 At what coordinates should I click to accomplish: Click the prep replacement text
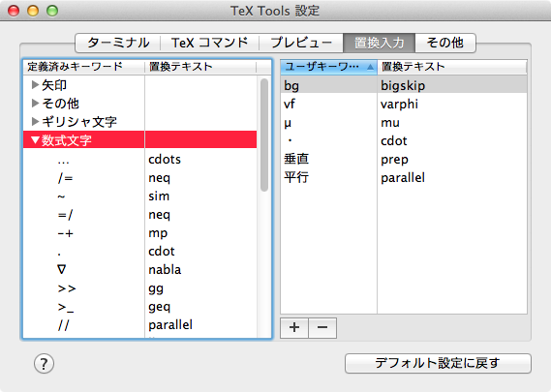click(394, 160)
